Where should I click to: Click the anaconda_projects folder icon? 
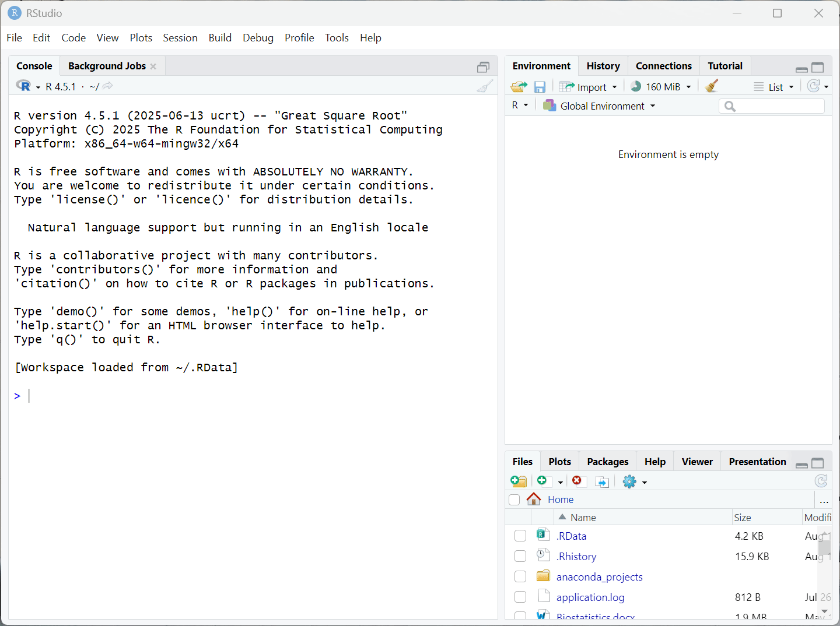pyautogui.click(x=543, y=576)
